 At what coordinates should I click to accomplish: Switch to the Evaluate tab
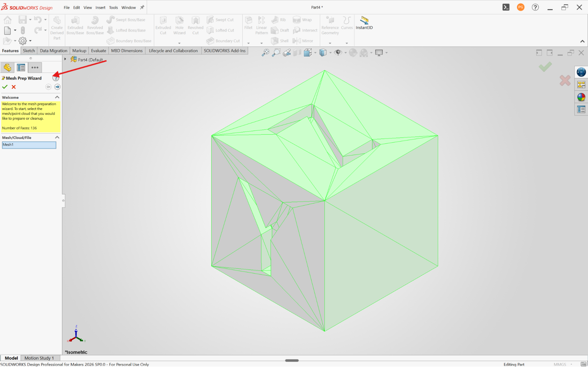click(99, 51)
